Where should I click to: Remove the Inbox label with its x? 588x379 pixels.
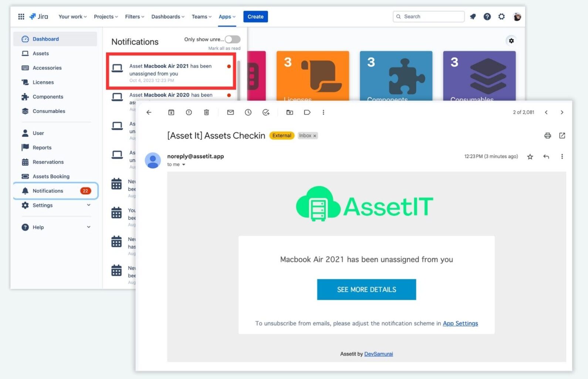315,136
